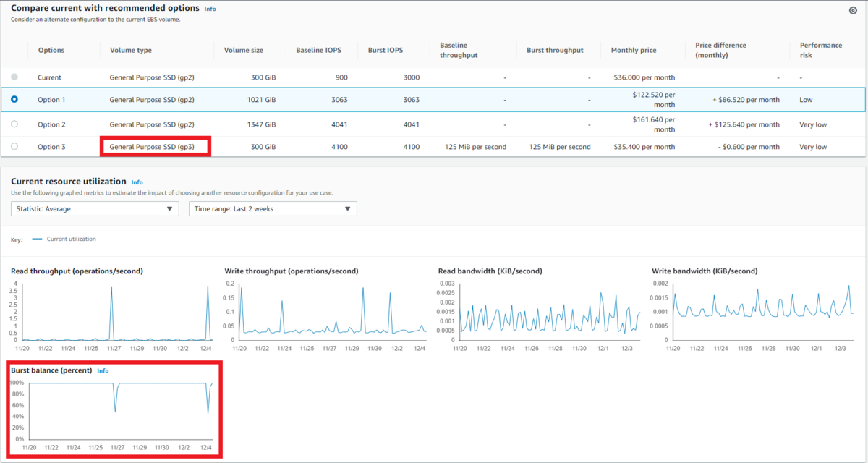Select the Option 1 radio button
This screenshot has height=463, width=868.
tap(14, 99)
